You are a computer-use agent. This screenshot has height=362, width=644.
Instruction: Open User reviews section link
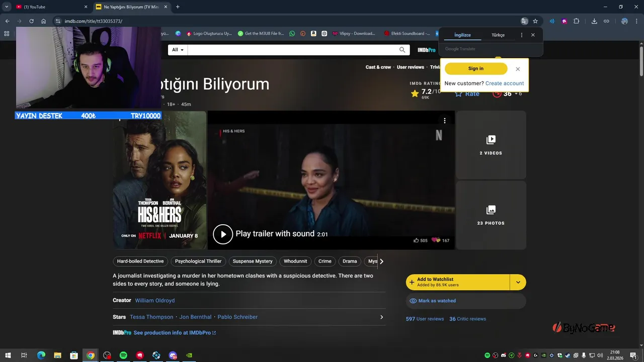click(411, 67)
